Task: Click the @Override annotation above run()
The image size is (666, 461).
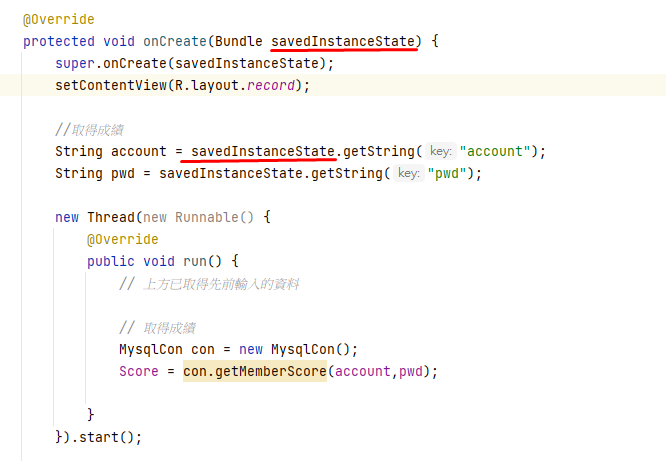Action: [x=123, y=240]
